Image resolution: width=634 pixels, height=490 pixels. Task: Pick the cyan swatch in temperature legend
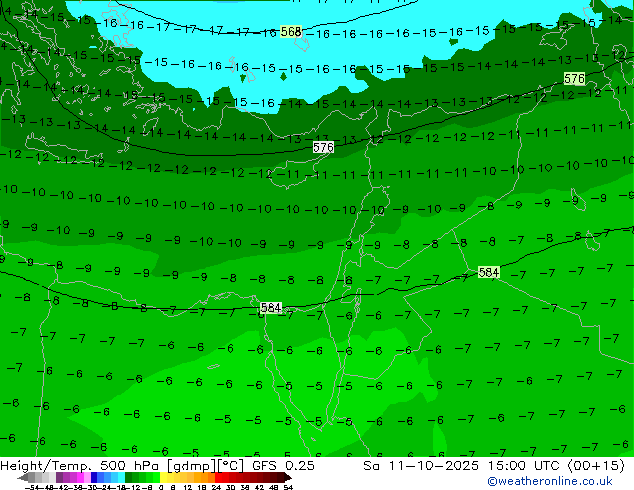click(x=121, y=477)
